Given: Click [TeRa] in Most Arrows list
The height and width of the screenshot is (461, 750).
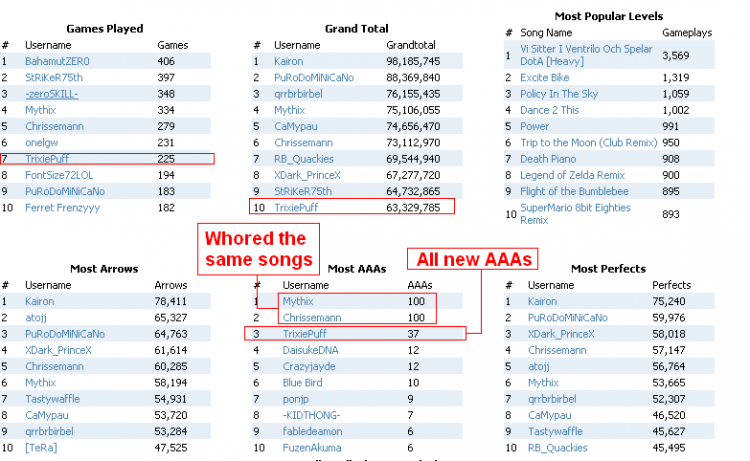Looking at the screenshot, I should [x=41, y=448].
